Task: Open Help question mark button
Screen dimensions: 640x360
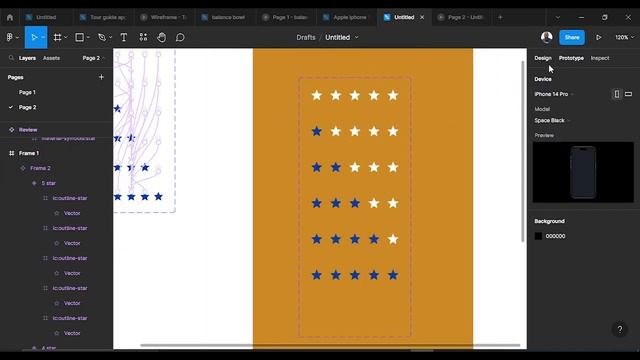Action: pos(620,329)
